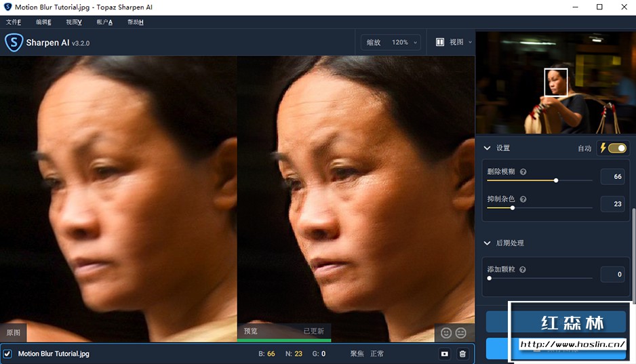Image resolution: width=636 pixels, height=364 pixels.
Task: Click the Sharpen AI shield logo
Action: (x=14, y=43)
